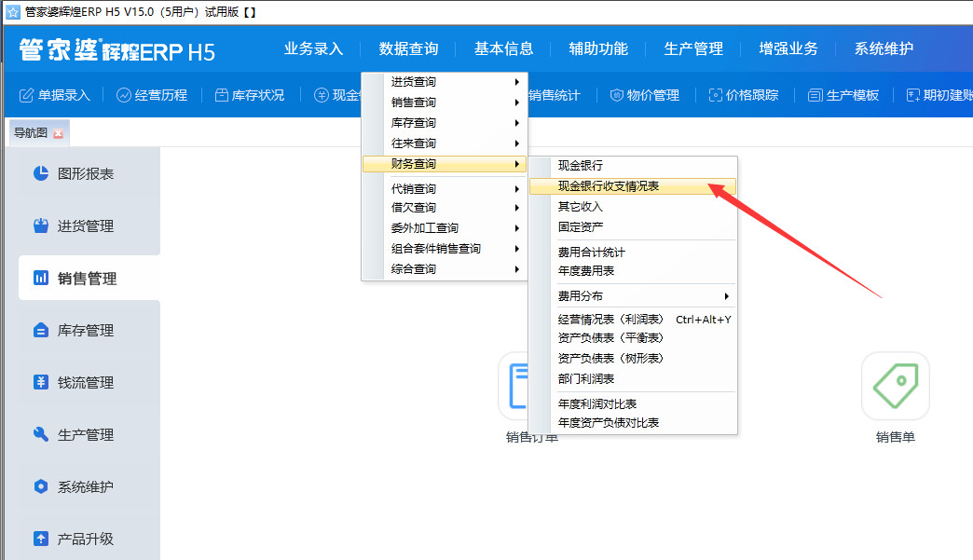Open the 生产管理 top menu
This screenshot has width=973, height=560.
[x=693, y=48]
